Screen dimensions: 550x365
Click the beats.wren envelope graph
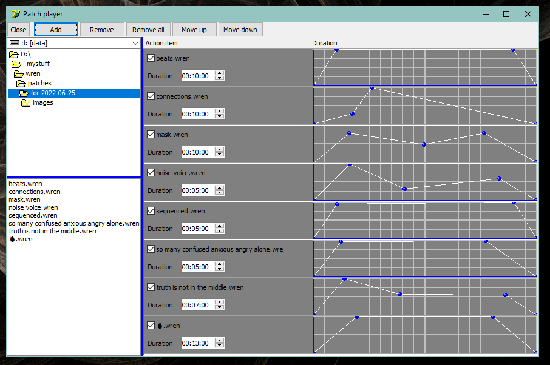click(x=425, y=67)
